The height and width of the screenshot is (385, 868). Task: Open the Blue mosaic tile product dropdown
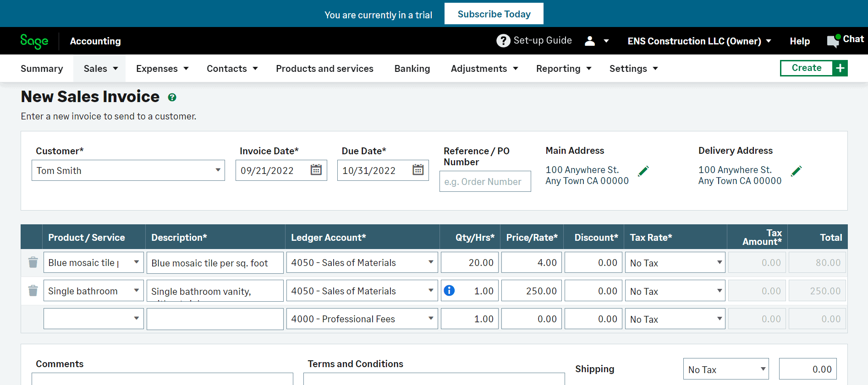click(x=136, y=262)
